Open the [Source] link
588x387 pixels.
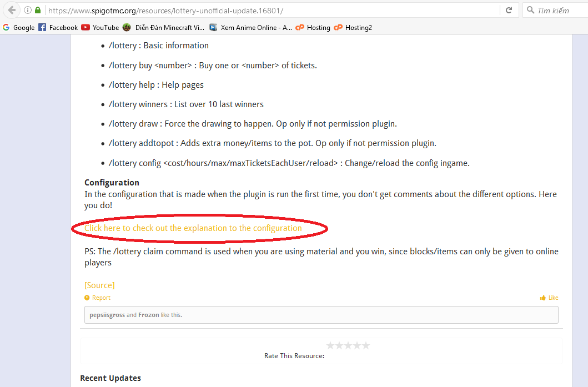click(99, 285)
